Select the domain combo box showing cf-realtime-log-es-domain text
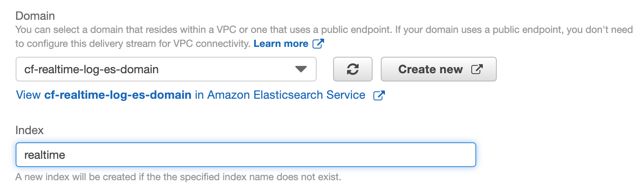The height and width of the screenshot is (195, 644). (166, 69)
